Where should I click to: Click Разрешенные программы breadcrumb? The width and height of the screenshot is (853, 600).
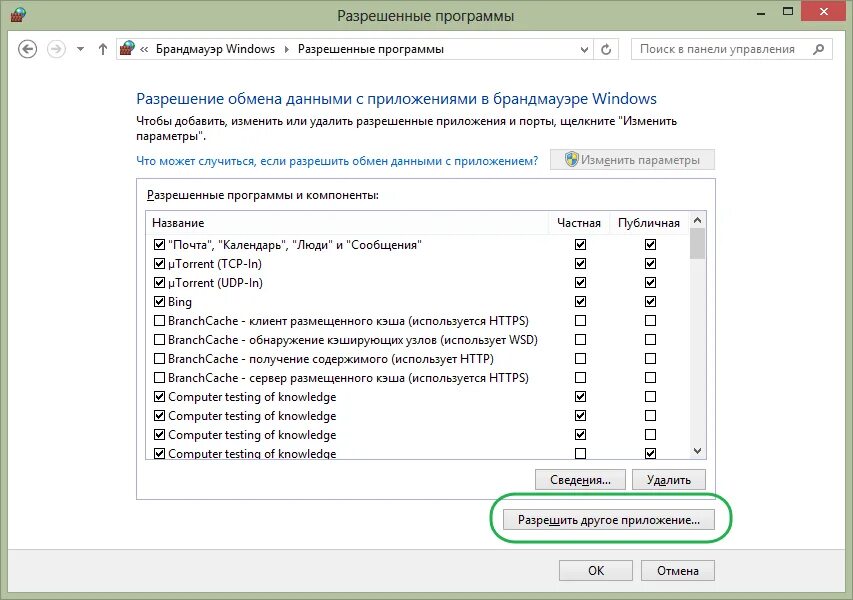tap(370, 49)
